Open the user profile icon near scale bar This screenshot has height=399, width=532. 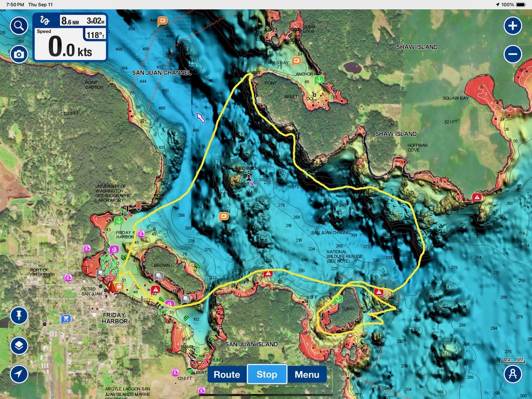coord(512,374)
